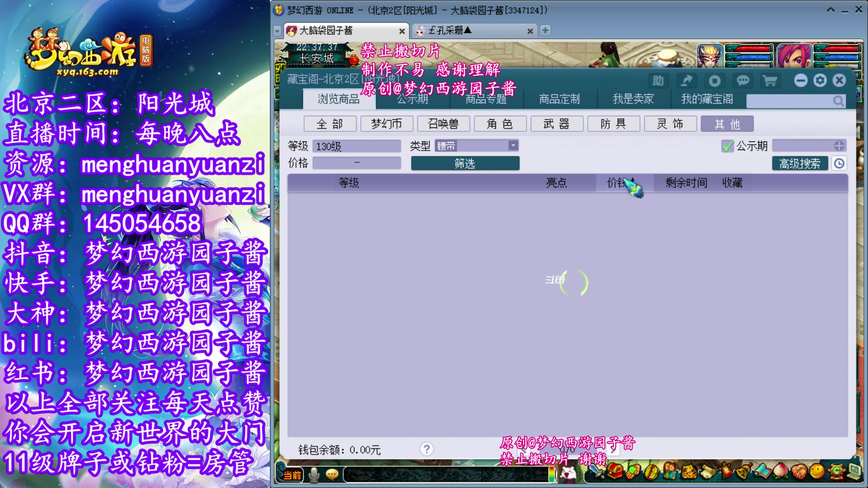This screenshot has width=868, height=488.
Task: Switch to the 我的藏宝阁 tab
Action: click(x=707, y=99)
